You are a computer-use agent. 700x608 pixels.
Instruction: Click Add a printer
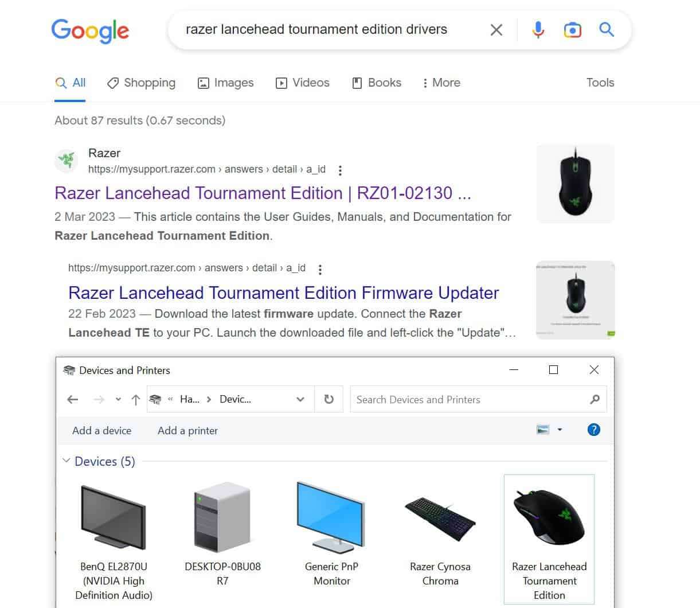pos(187,431)
